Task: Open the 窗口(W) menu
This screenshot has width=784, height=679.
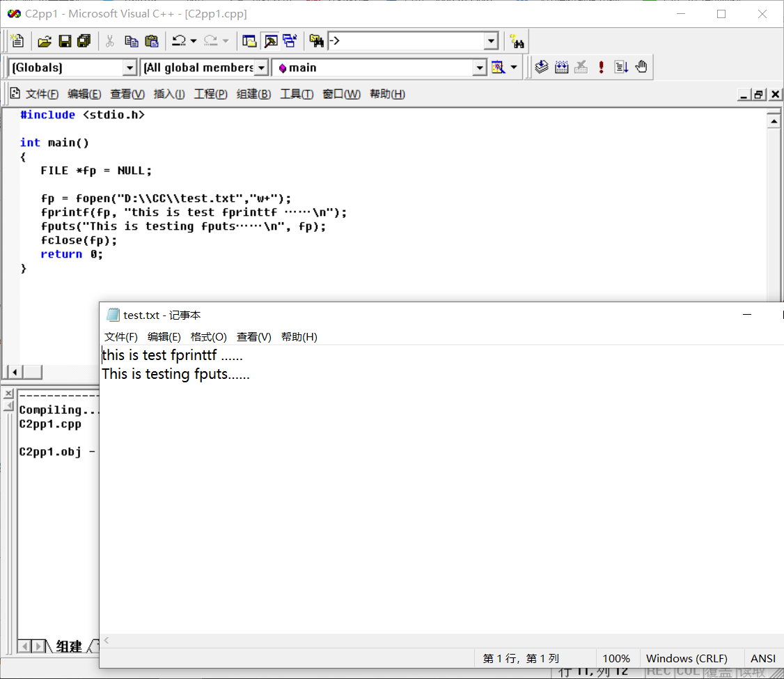Action: coord(341,94)
